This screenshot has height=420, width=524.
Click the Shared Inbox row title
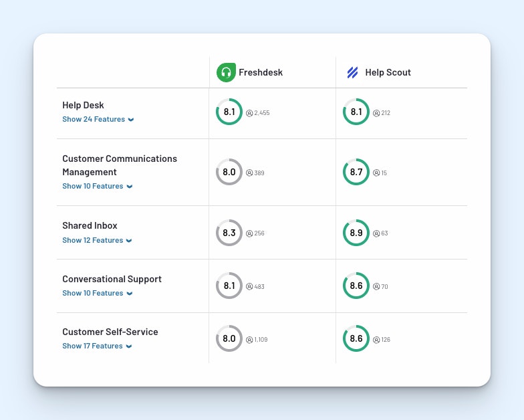90,226
